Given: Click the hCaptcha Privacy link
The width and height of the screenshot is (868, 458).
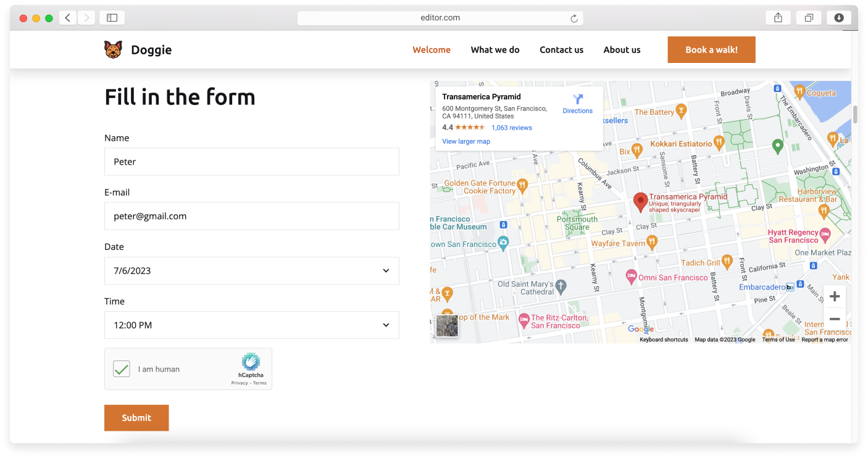Looking at the screenshot, I should [x=240, y=383].
